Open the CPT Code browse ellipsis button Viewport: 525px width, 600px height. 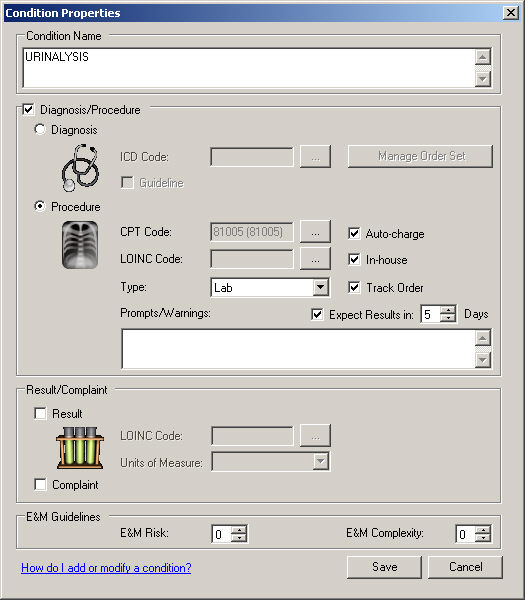[x=315, y=232]
